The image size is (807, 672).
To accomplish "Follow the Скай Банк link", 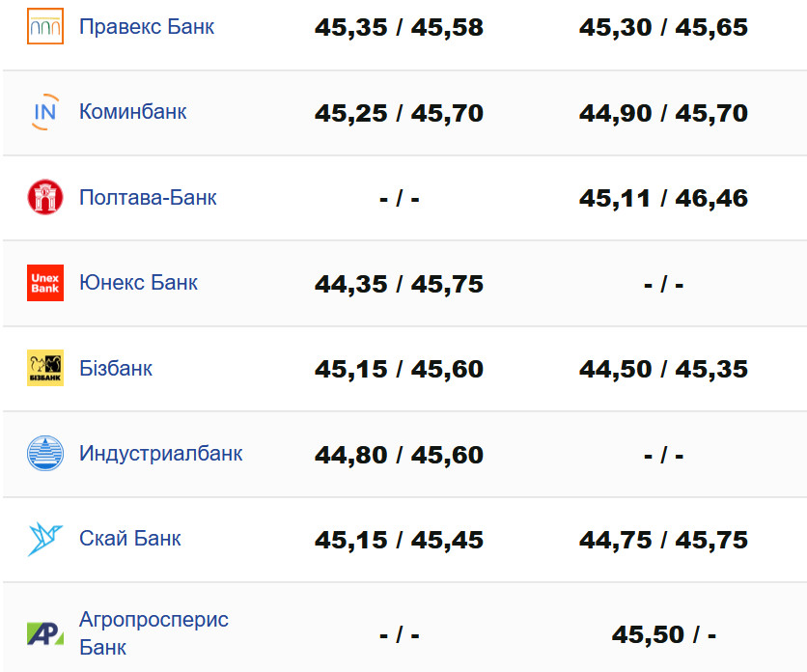I will tap(130, 539).
